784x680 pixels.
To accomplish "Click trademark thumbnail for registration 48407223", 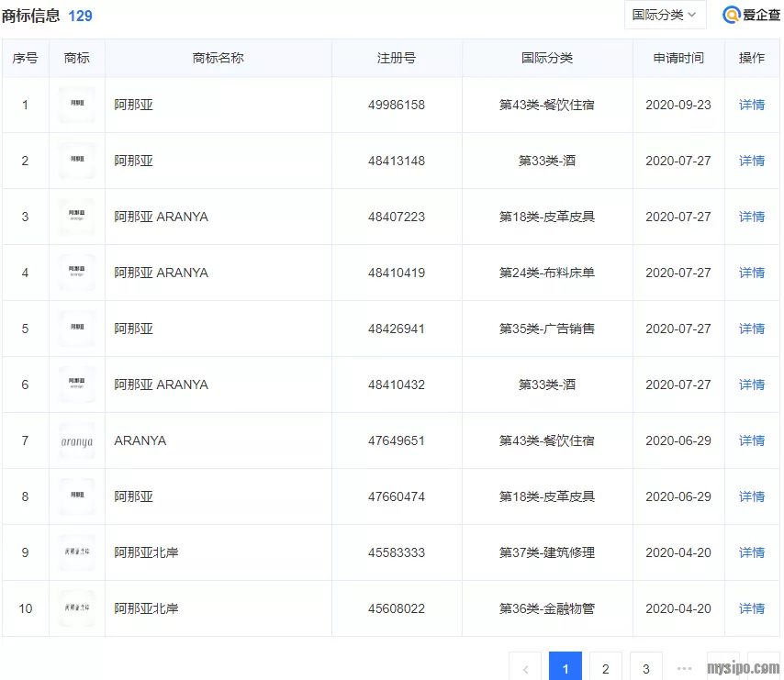I will (77, 217).
